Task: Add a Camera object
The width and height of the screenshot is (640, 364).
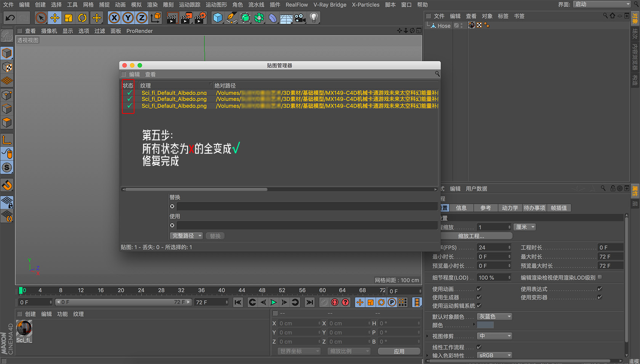Action: coord(300,18)
